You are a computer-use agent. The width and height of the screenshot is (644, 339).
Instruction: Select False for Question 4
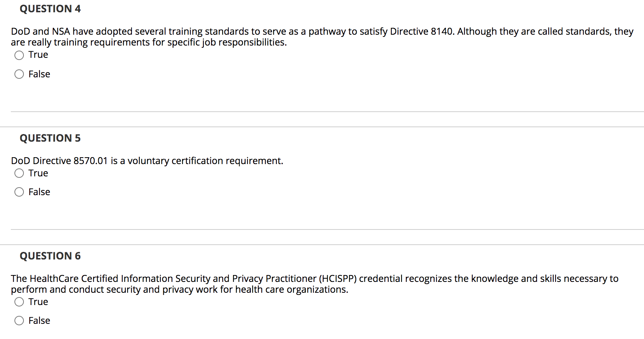coord(19,74)
